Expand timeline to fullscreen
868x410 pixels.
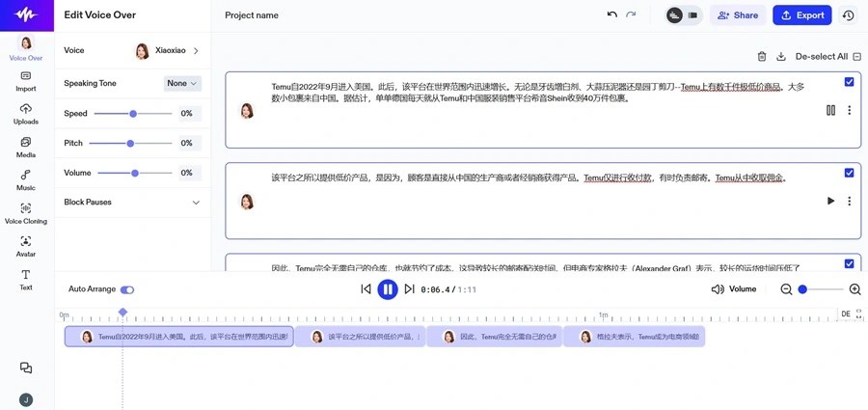(859, 314)
